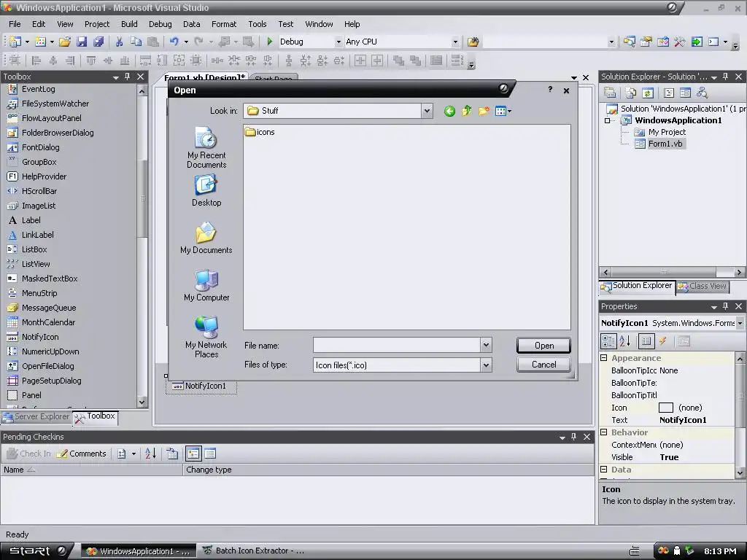Click the Comments button in Pending Checkins
Viewport: 747px width, 560px height.
pos(82,454)
